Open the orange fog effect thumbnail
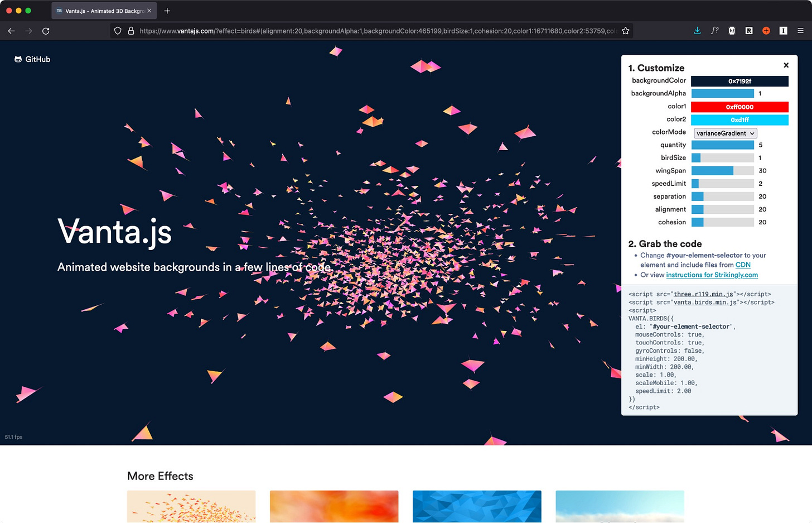 click(334, 506)
